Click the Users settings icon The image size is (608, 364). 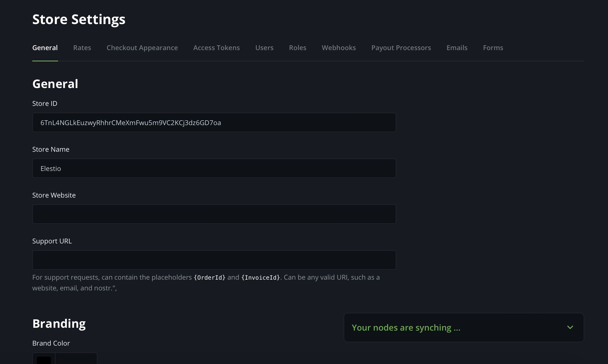click(264, 47)
